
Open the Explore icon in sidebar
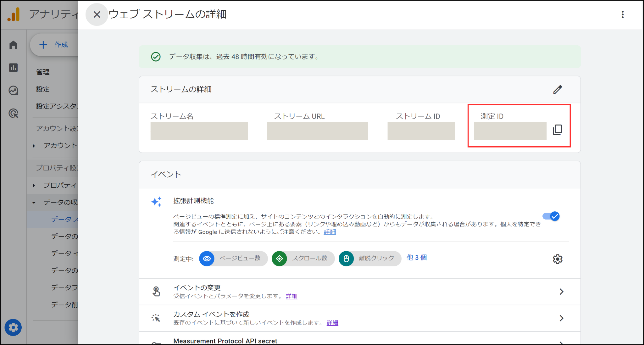coord(13,91)
